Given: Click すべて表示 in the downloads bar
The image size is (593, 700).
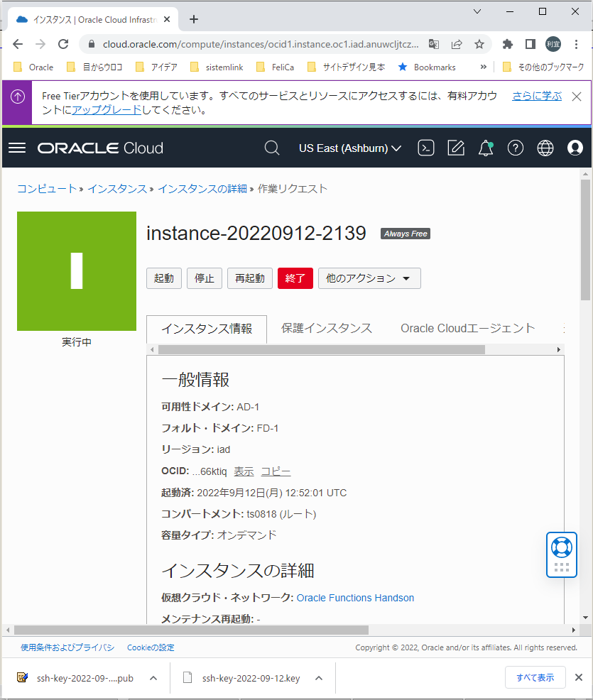Looking at the screenshot, I should tap(535, 677).
